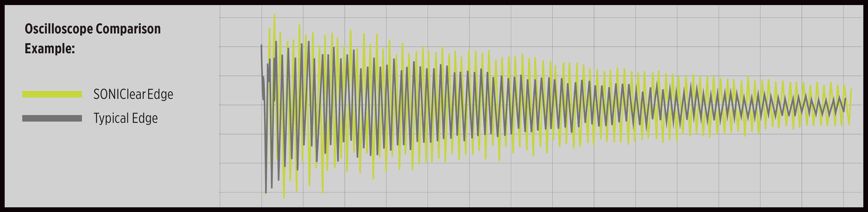Click the 'Typical Edge' legend label

(x=125, y=118)
